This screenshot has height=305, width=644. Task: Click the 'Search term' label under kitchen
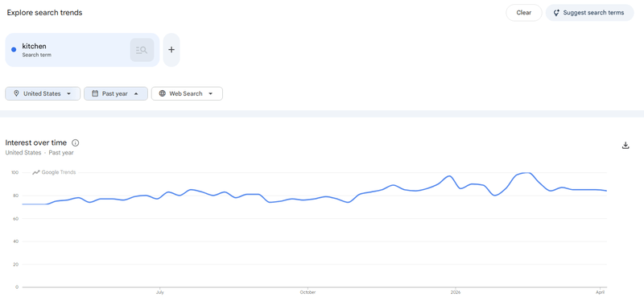(36, 55)
